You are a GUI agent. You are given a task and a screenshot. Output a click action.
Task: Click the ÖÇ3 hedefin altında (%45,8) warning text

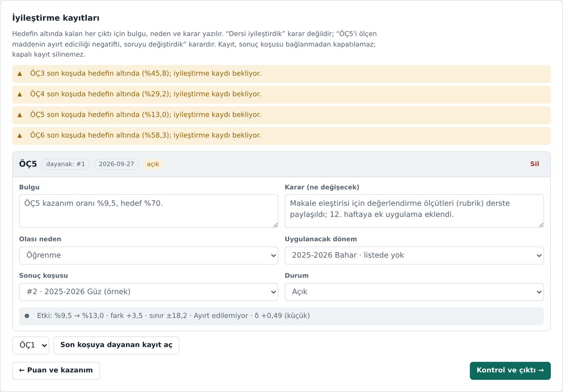tap(145, 74)
